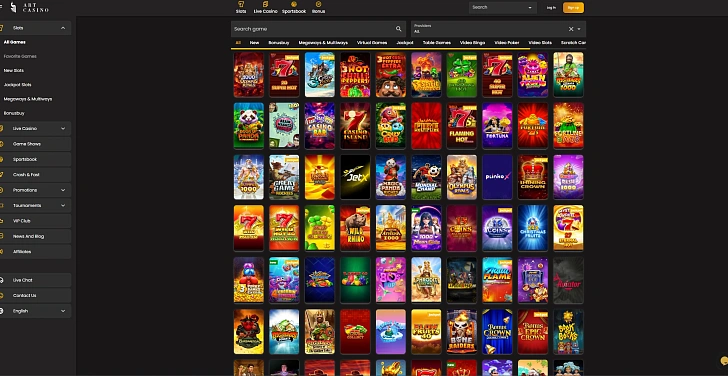The width and height of the screenshot is (728, 376).
Task: Launch the Magic Flame slot
Action: tap(497, 280)
